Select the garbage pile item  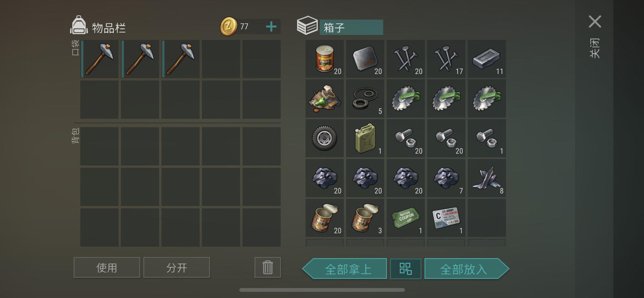[325, 99]
